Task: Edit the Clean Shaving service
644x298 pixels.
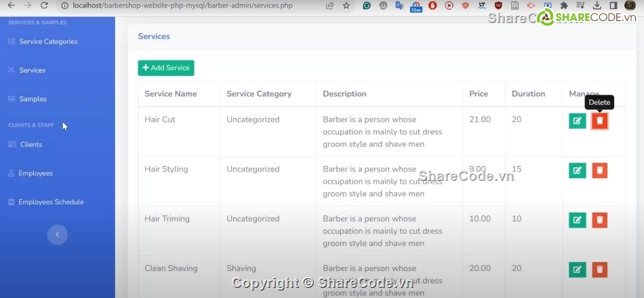Action: click(x=577, y=270)
